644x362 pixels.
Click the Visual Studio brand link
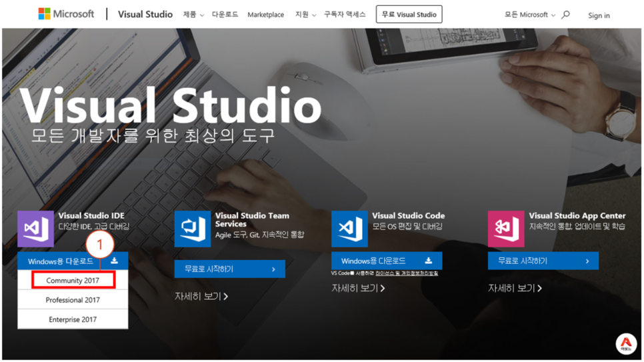coord(145,15)
